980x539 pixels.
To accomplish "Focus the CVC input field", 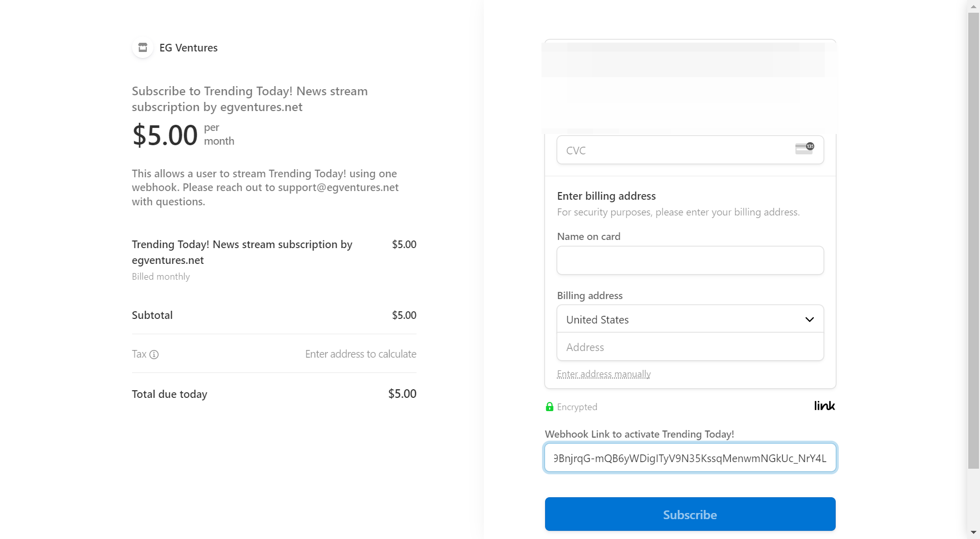I will [x=690, y=150].
